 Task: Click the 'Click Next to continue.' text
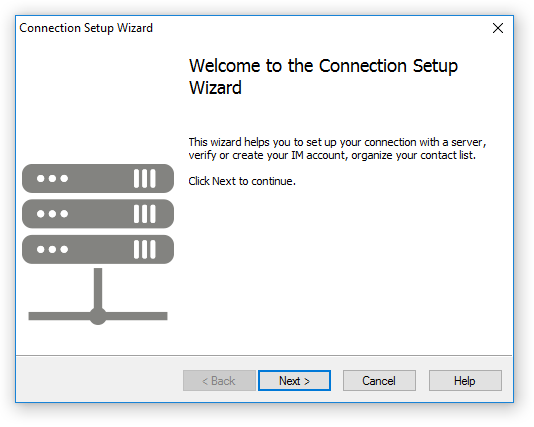point(242,181)
